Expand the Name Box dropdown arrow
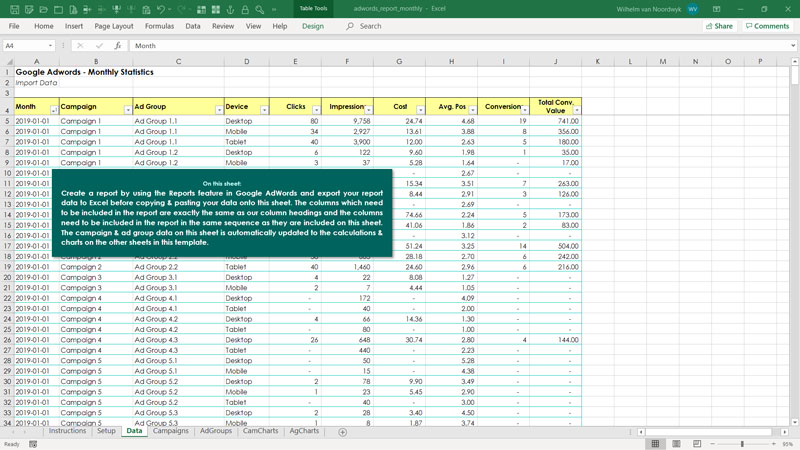Screen dimensions: 800x450 (x=50, y=45)
